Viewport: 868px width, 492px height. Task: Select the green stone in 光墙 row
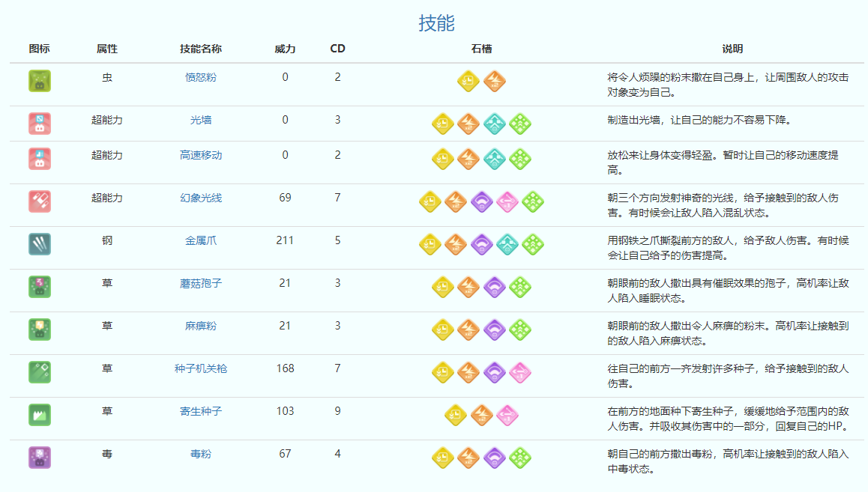pos(520,124)
